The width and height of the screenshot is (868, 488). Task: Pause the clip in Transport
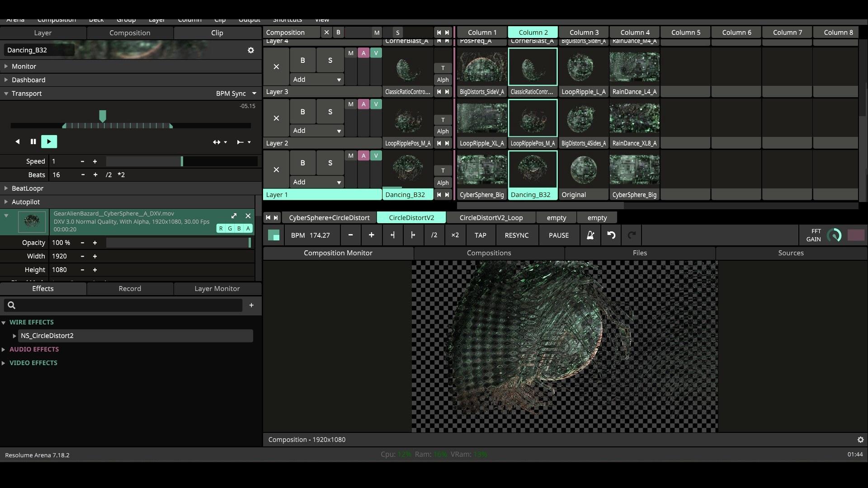pos(33,142)
